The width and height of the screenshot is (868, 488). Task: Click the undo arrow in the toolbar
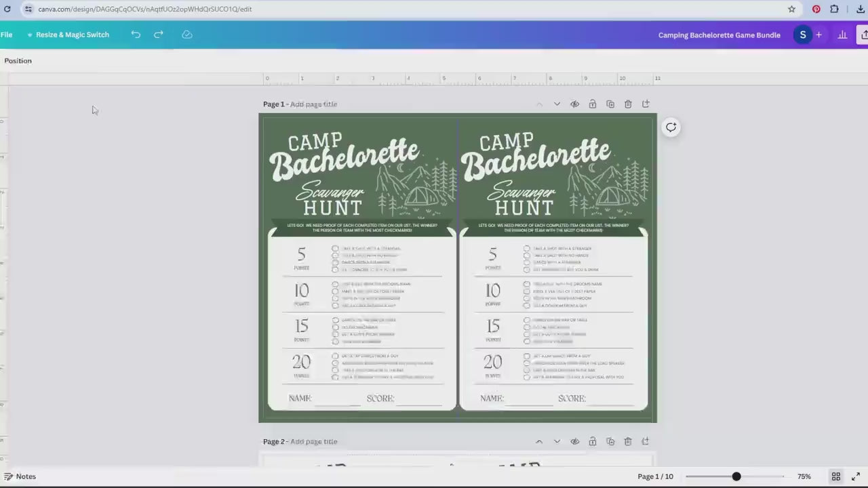coord(136,35)
